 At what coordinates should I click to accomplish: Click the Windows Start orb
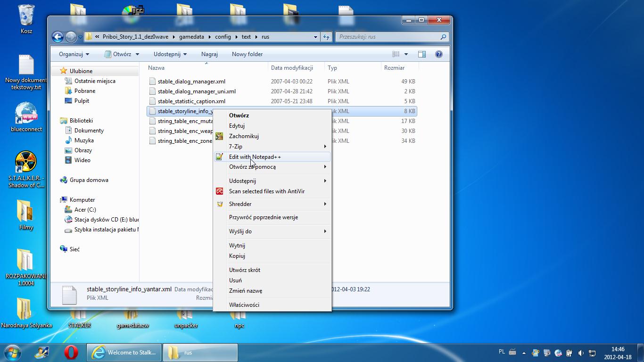tap(12, 352)
